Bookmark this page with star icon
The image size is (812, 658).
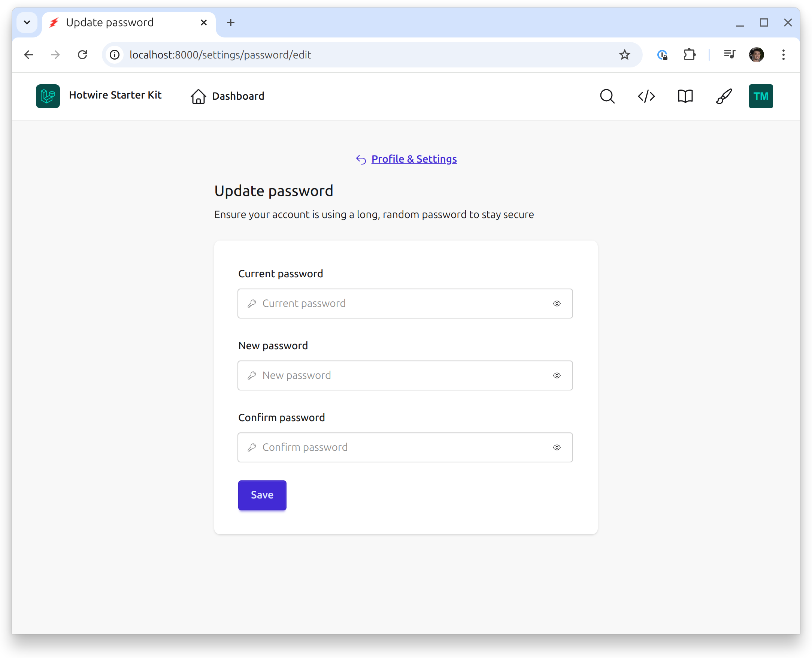pos(624,55)
